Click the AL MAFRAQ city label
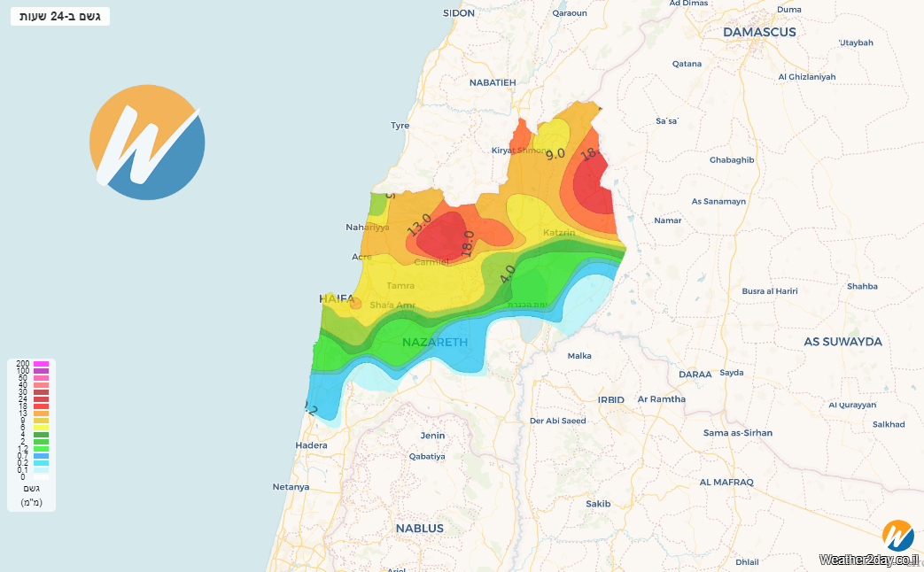Viewport: 924px width, 572px height. tap(726, 482)
